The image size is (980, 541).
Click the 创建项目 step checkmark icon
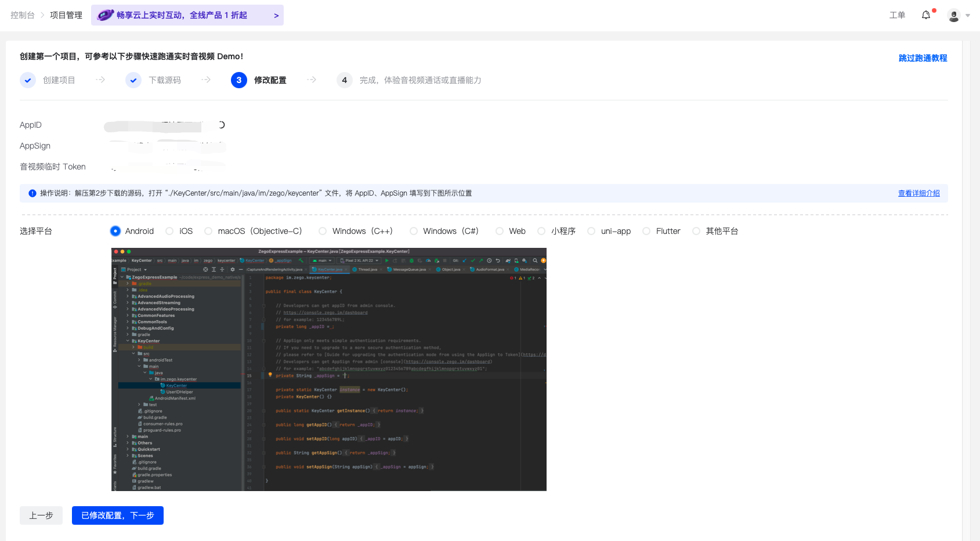coord(28,80)
